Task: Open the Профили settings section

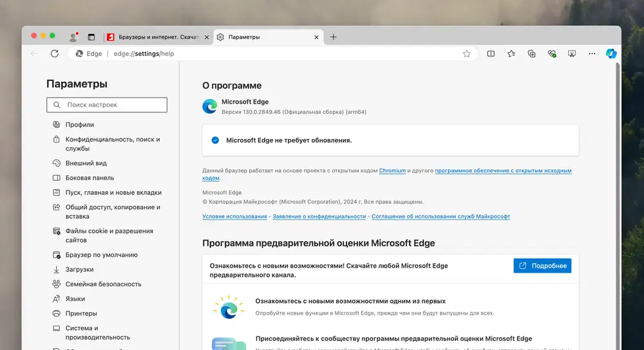Action: 80,124
